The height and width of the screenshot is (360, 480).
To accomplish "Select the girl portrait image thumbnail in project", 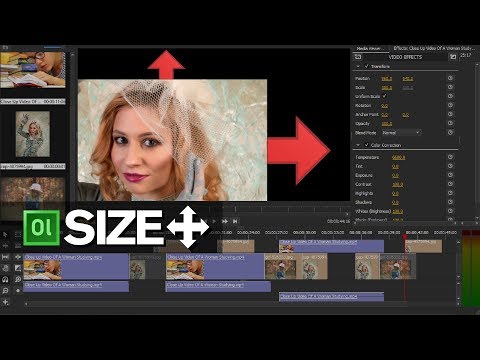I will (x=33, y=134).
